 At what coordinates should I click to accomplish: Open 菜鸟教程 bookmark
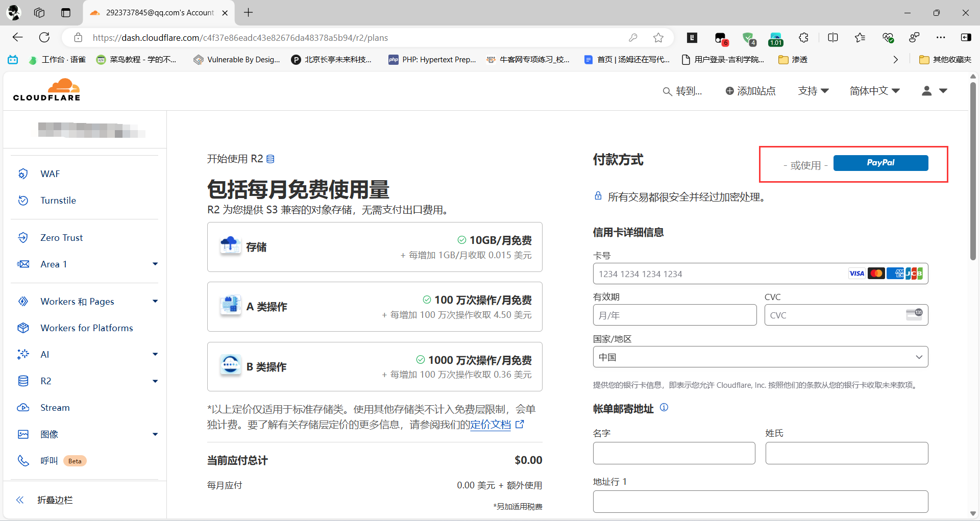coord(136,60)
